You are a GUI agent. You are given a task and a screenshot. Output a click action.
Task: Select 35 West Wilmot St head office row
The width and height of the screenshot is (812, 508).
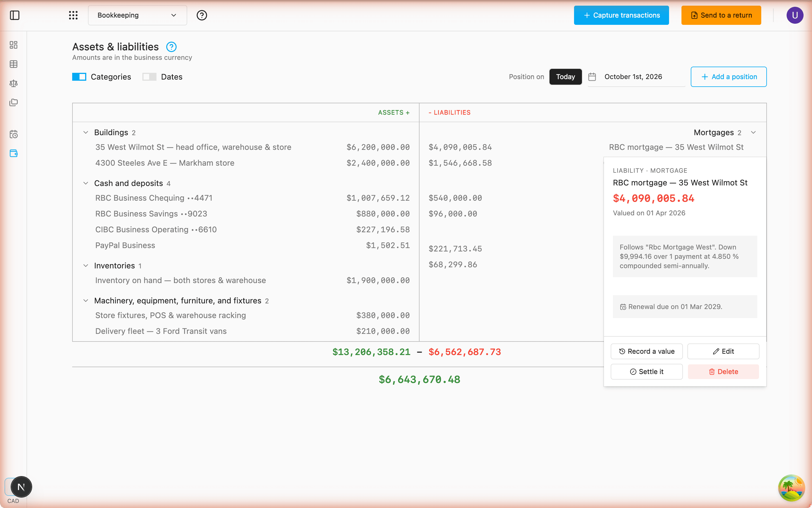tap(252, 148)
